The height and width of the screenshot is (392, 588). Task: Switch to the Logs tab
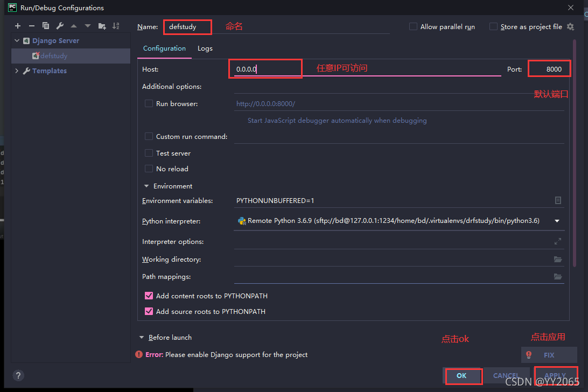[x=205, y=48]
